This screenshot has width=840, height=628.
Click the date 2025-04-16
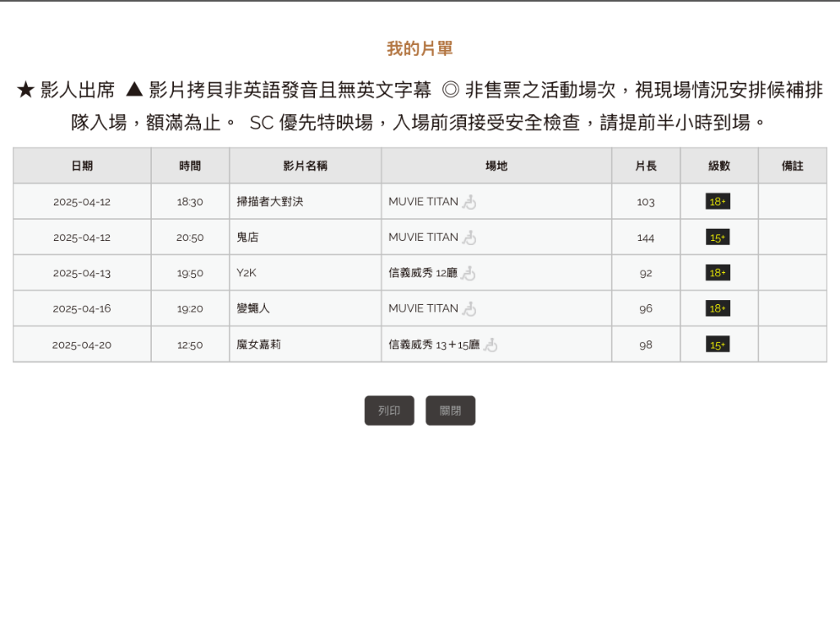pyautogui.click(x=82, y=309)
